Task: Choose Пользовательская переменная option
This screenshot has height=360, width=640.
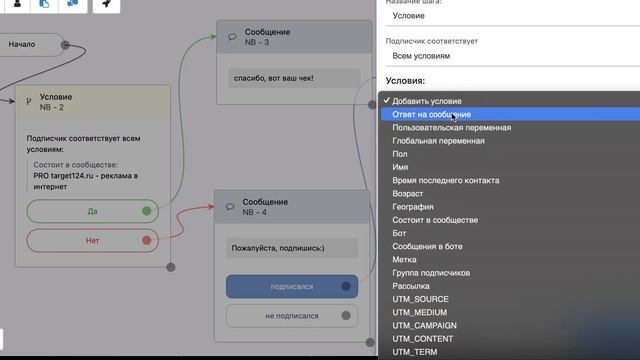Action: [510, 128]
